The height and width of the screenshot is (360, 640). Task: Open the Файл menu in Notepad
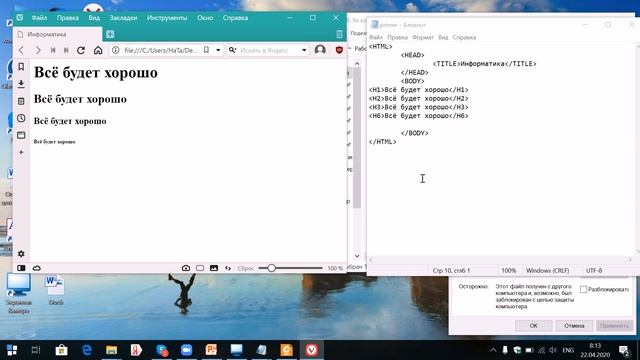[x=376, y=37]
